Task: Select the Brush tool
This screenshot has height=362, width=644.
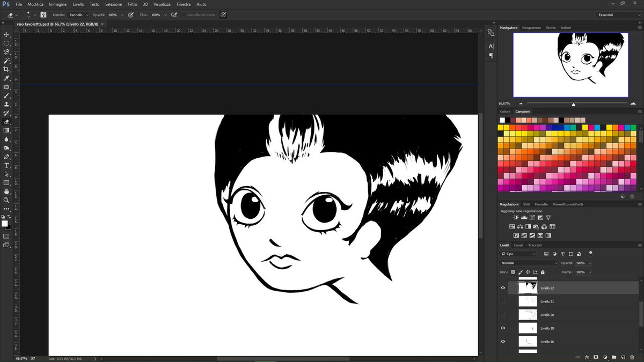Action: click(6, 95)
